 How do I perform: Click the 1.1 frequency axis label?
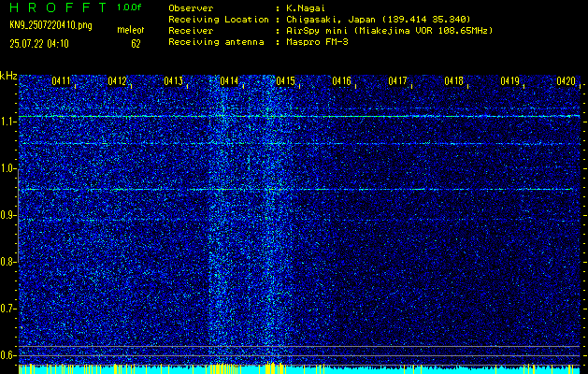7,122
